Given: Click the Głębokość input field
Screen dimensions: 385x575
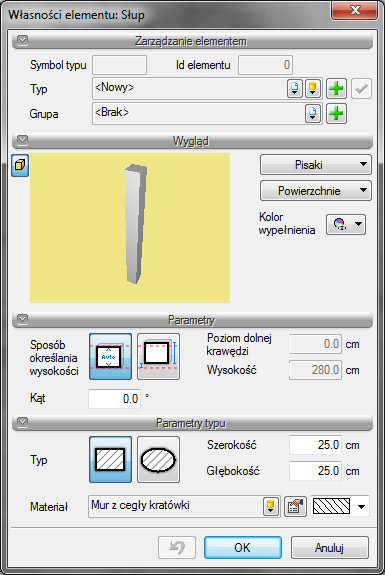Looking at the screenshot, I should pos(316,470).
